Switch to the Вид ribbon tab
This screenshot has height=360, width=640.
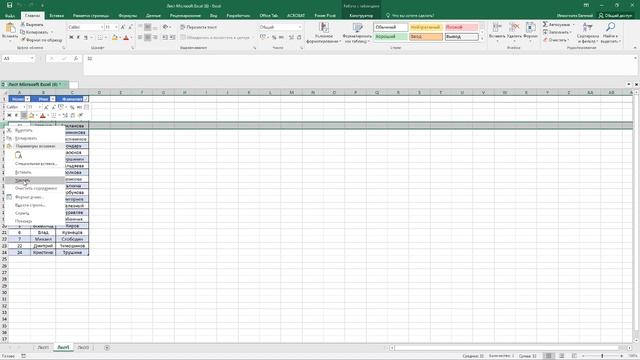[x=213, y=16]
